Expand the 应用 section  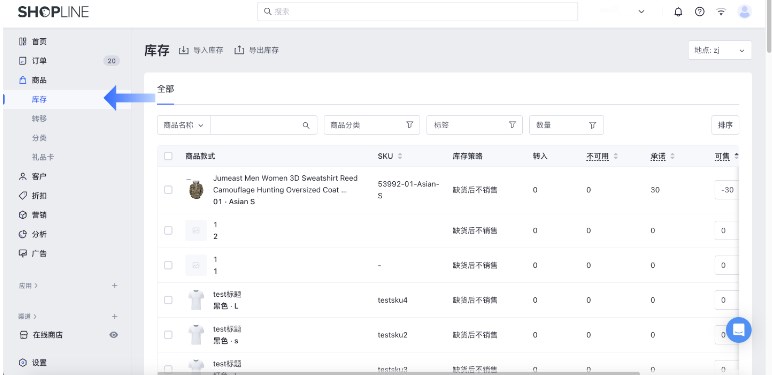29,285
